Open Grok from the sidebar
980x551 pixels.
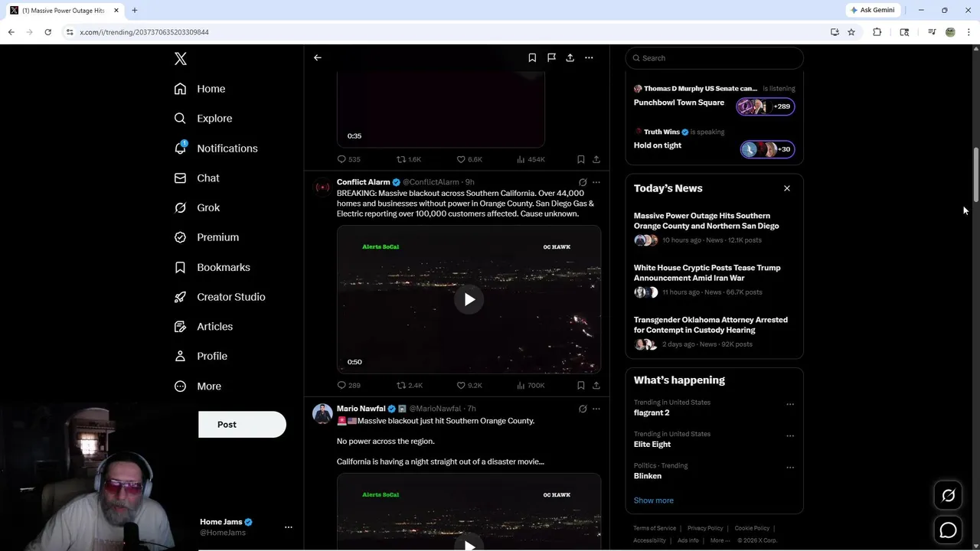pyautogui.click(x=197, y=208)
